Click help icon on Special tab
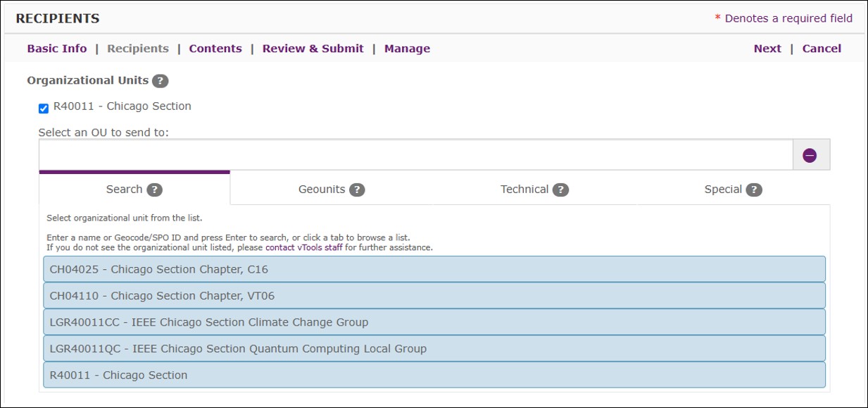The width and height of the screenshot is (868, 408). (754, 190)
